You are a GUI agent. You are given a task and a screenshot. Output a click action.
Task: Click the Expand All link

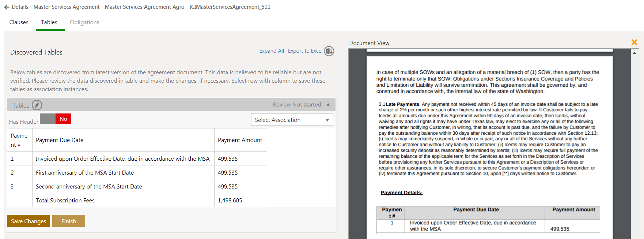click(271, 51)
